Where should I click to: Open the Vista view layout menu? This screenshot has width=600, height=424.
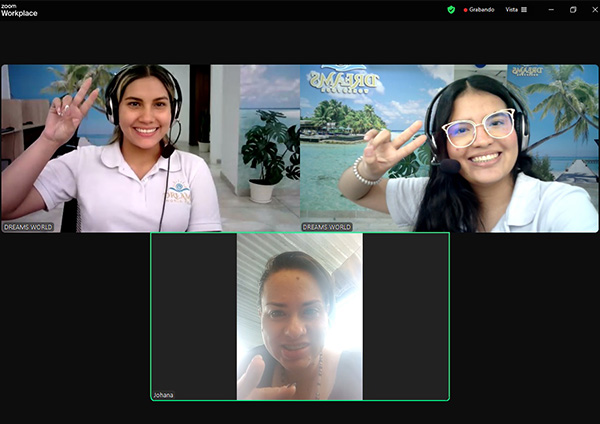coord(512,9)
